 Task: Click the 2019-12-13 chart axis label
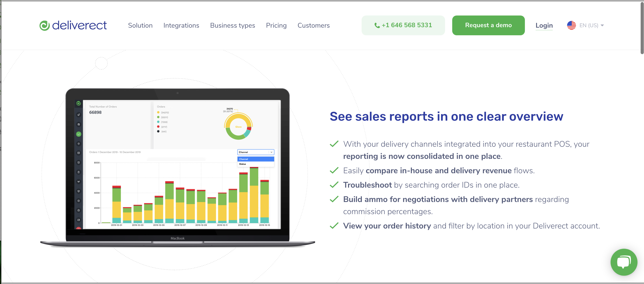[x=243, y=225]
